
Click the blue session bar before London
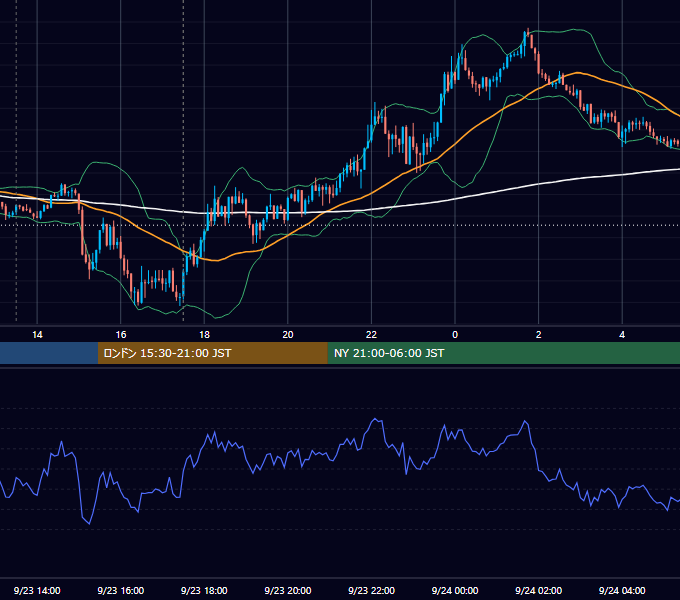(49, 353)
